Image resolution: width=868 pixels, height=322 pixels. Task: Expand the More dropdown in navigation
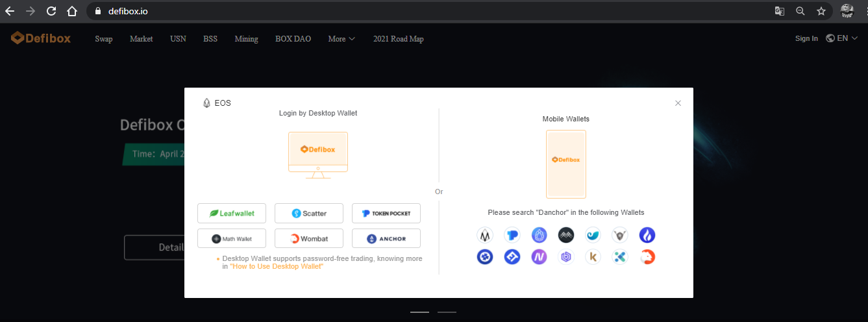(x=341, y=39)
